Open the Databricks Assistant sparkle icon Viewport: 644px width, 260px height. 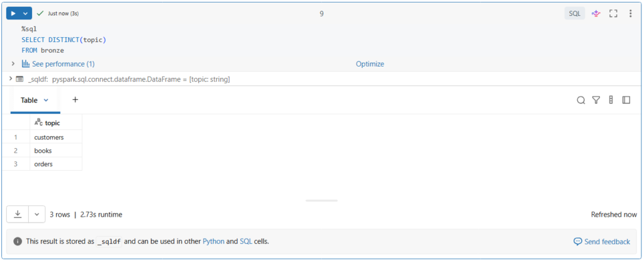[596, 13]
